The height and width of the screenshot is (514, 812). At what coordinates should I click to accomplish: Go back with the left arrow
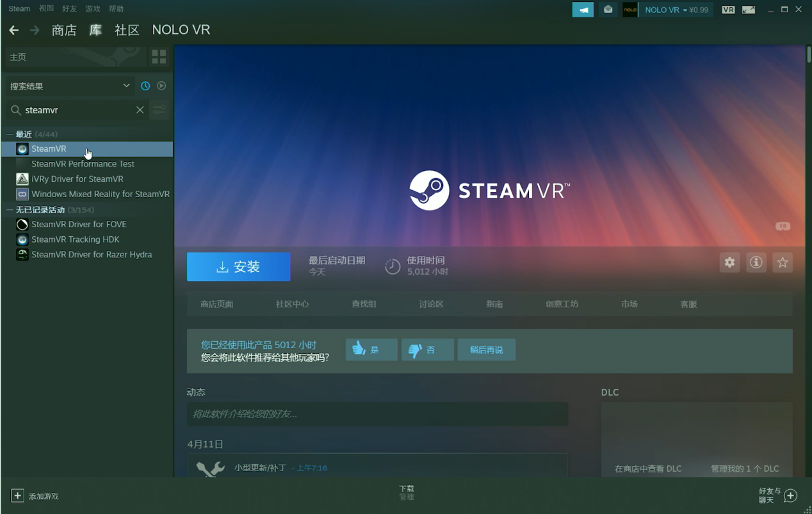click(14, 30)
